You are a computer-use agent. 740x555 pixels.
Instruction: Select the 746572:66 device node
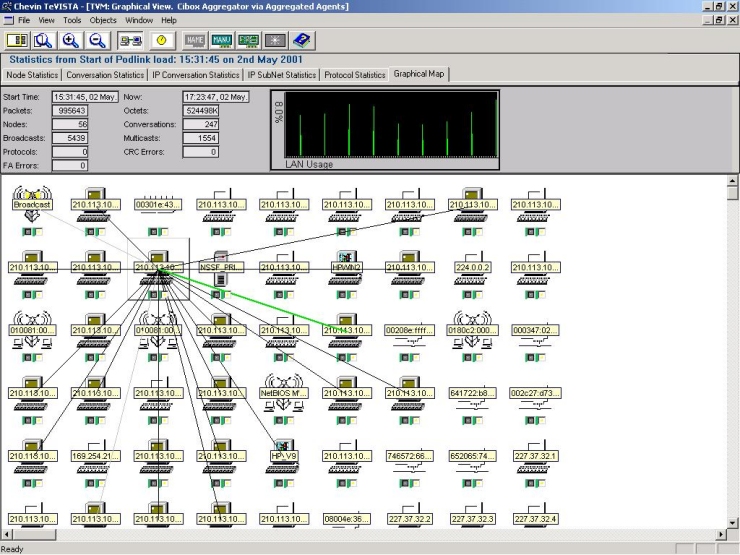[x=409, y=456]
